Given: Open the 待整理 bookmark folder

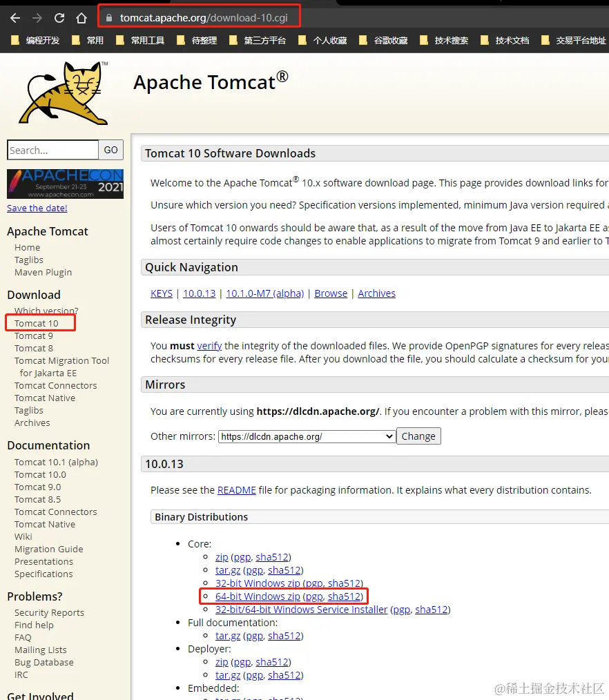Looking at the screenshot, I should [x=197, y=41].
